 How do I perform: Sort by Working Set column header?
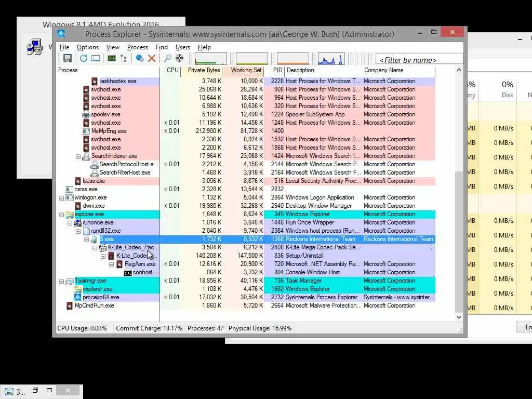coord(243,70)
